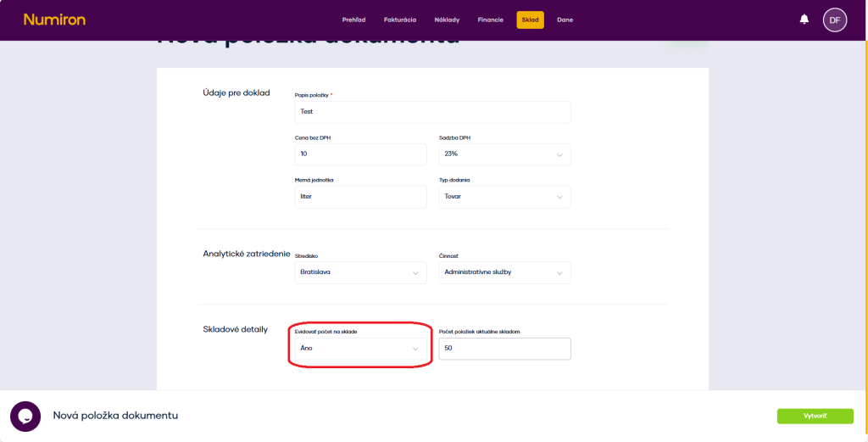
Task: Expand the Typ dodania dropdown
Action: click(x=504, y=197)
